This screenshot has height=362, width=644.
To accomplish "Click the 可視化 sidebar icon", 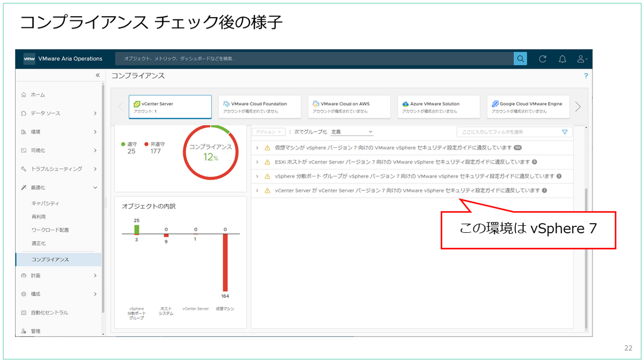I will tap(23, 151).
